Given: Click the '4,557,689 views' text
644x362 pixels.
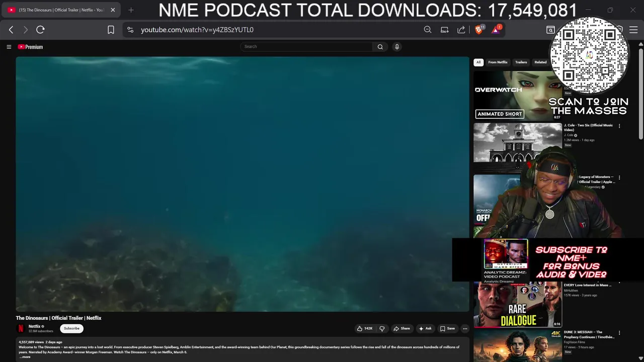Looking at the screenshot, I should pyautogui.click(x=31, y=342).
